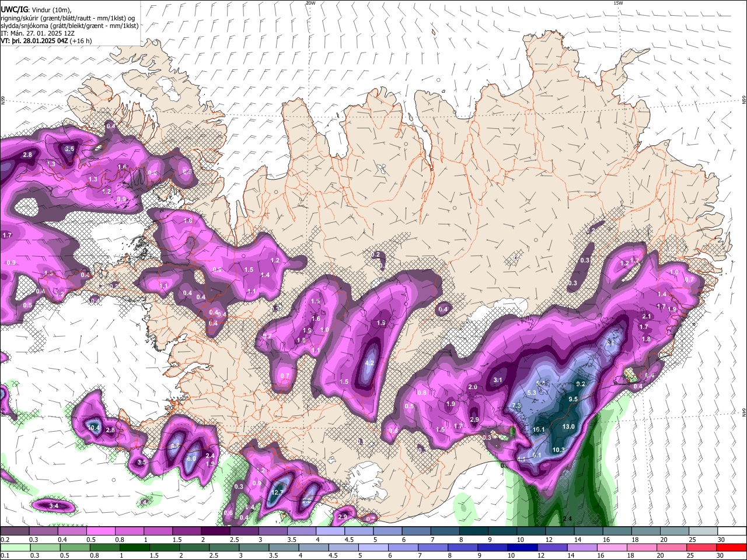This screenshot has width=747, height=560.
Task: Click the 3.4 value in the offshore band
Action: 54,506
